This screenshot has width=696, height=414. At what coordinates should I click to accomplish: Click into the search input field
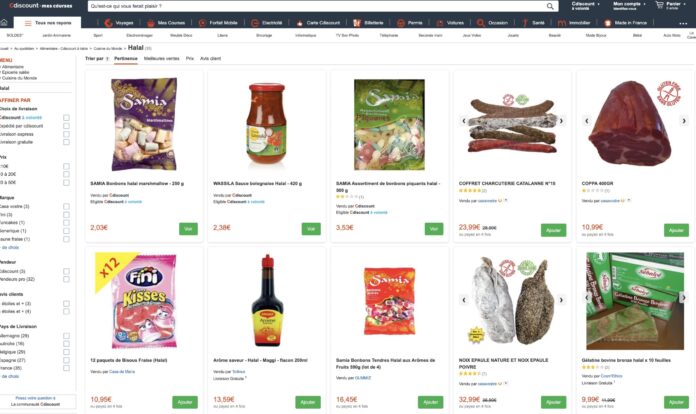click(x=317, y=6)
